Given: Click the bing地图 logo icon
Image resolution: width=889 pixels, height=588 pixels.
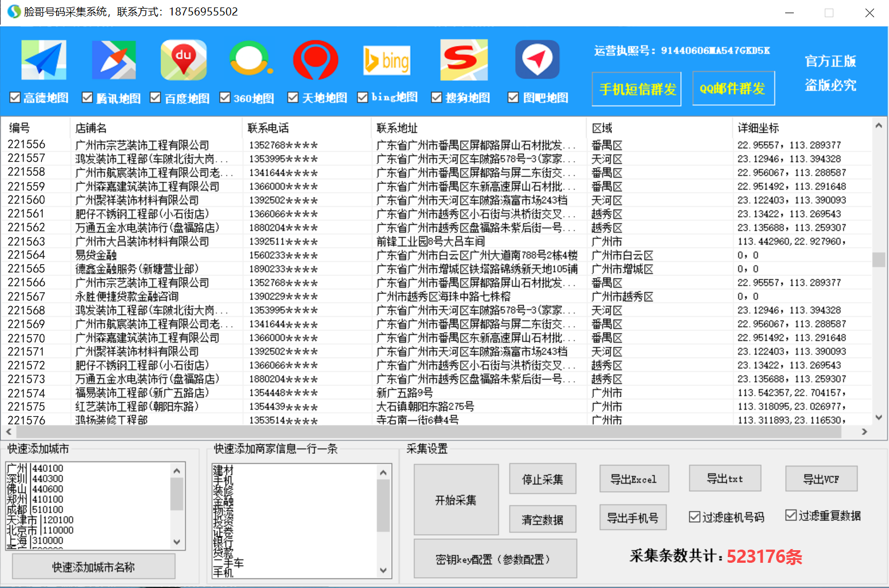Looking at the screenshot, I should [387, 61].
